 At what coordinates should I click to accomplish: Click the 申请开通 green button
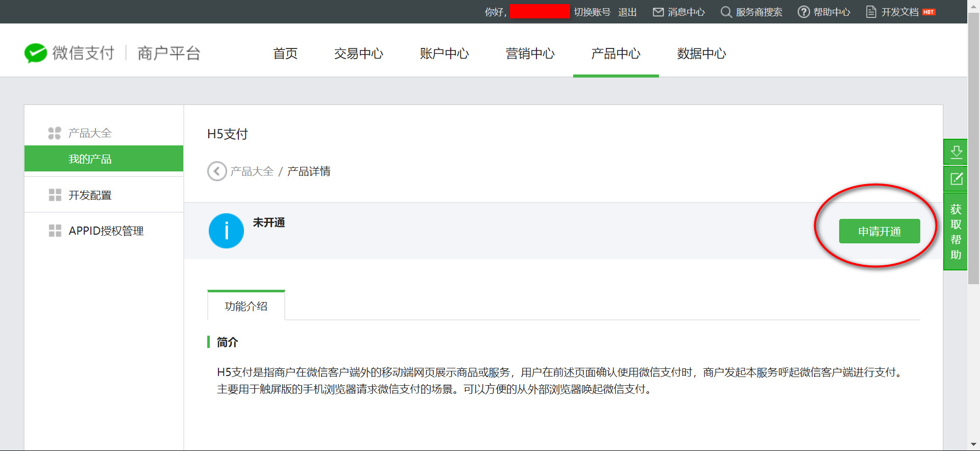click(x=879, y=231)
